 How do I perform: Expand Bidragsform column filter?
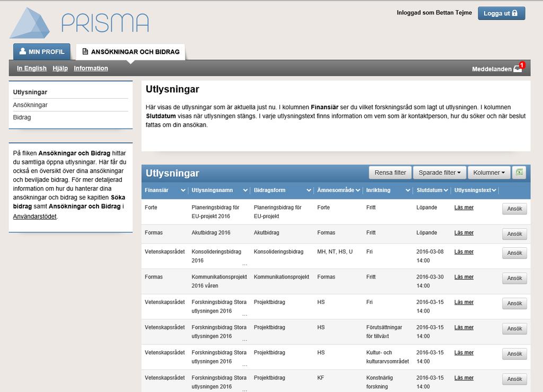pyautogui.click(x=309, y=190)
